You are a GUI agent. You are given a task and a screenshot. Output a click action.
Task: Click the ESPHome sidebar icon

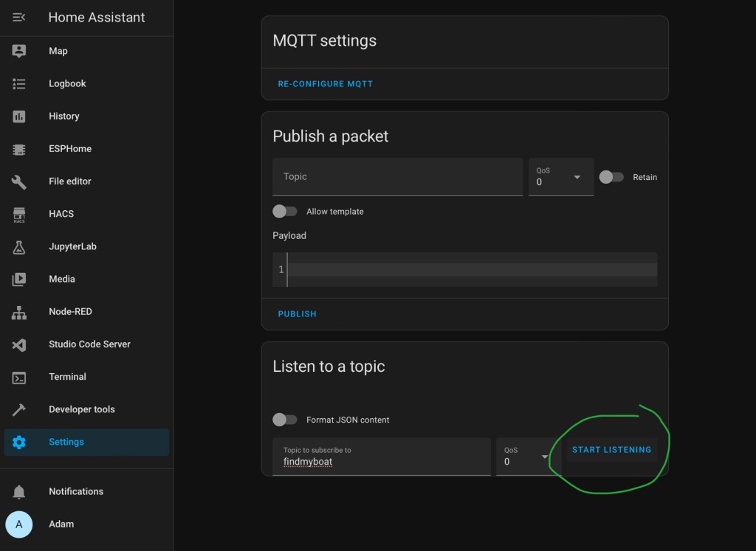click(20, 148)
